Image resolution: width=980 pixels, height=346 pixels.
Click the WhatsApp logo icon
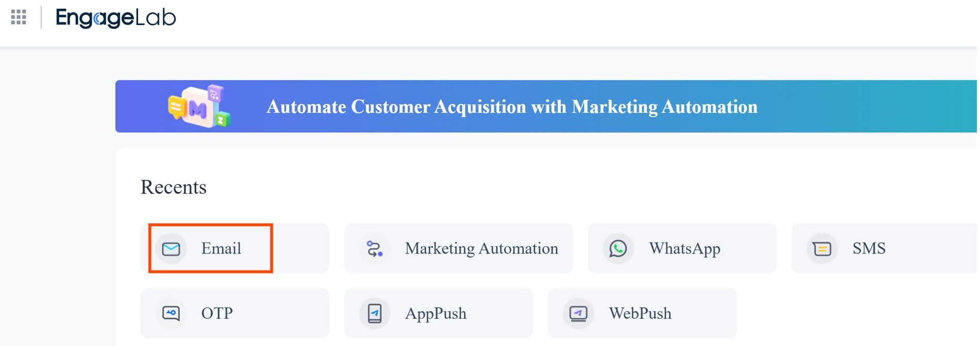[618, 248]
